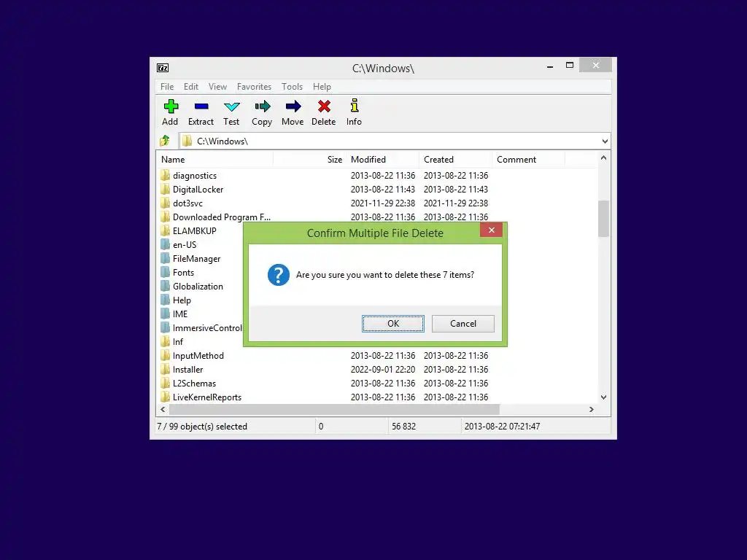Click the Copy arrow icon
This screenshot has height=560, width=747.
tap(262, 106)
